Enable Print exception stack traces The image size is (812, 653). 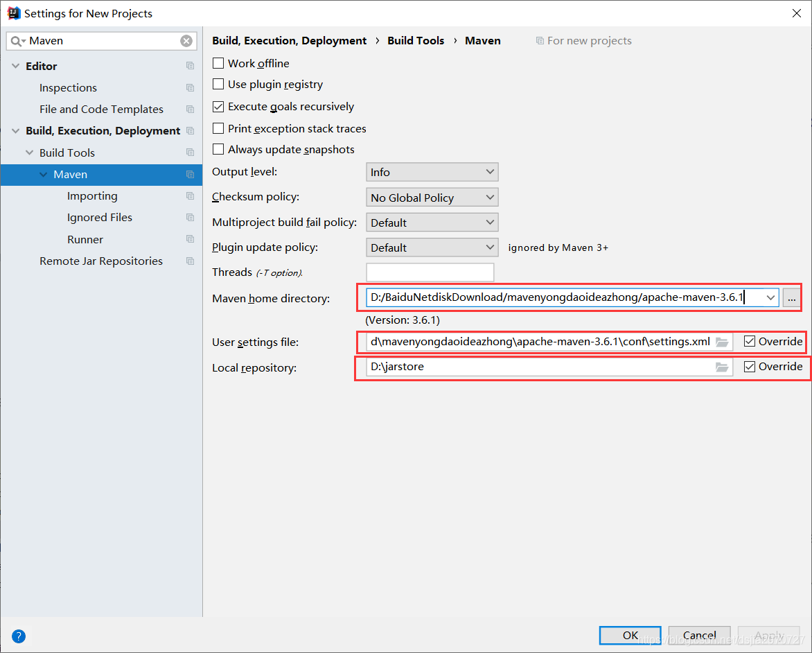coord(218,128)
